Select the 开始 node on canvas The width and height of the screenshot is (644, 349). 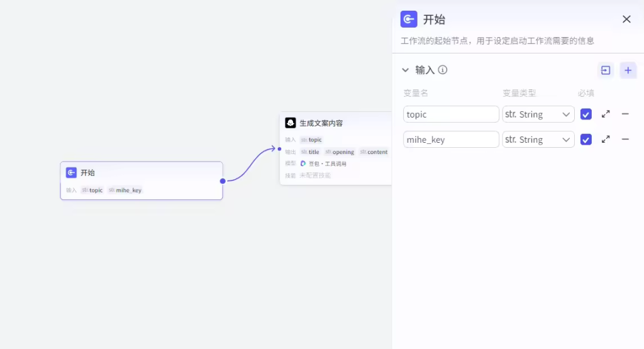tap(141, 174)
